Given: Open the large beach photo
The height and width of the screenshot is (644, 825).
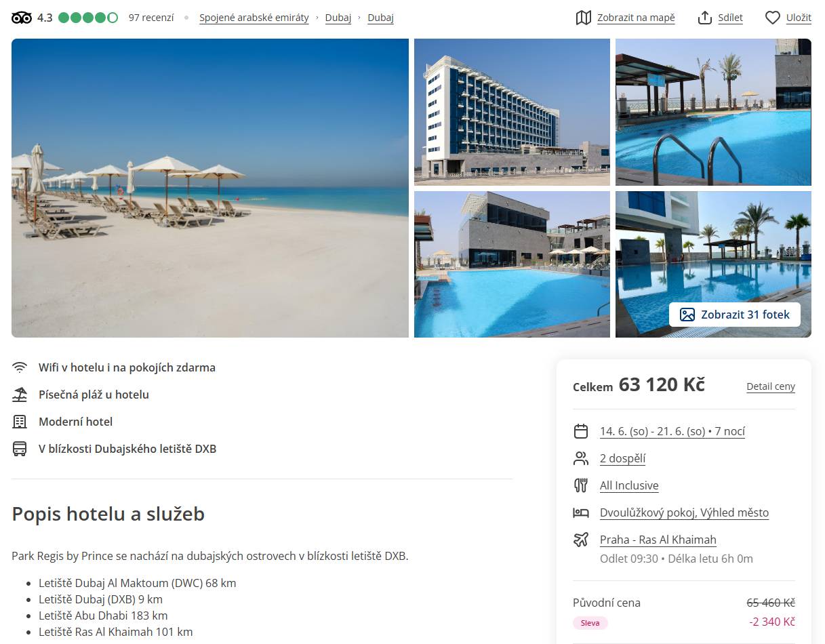Looking at the screenshot, I should (x=210, y=188).
